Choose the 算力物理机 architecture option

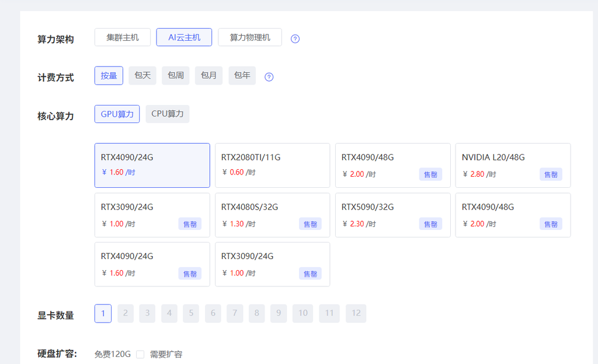pos(250,37)
